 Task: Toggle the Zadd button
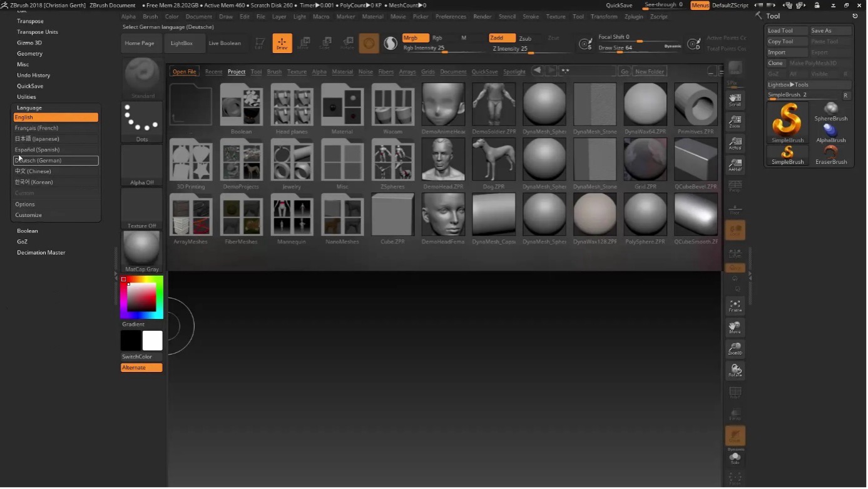502,38
